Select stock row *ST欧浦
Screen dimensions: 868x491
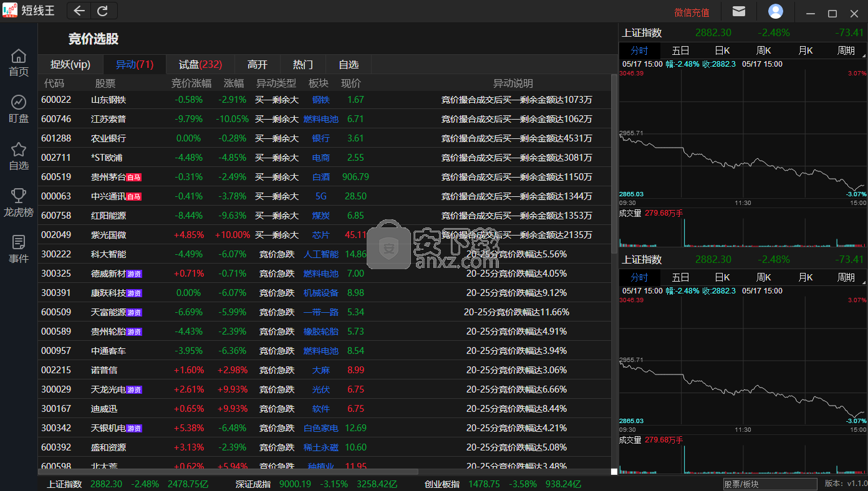(x=324, y=158)
